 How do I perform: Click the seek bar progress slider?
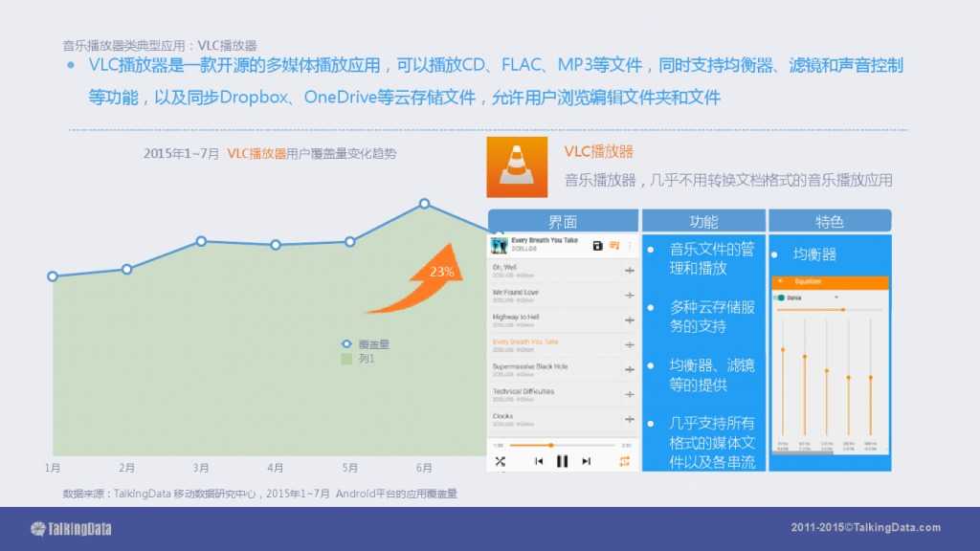coord(551,445)
